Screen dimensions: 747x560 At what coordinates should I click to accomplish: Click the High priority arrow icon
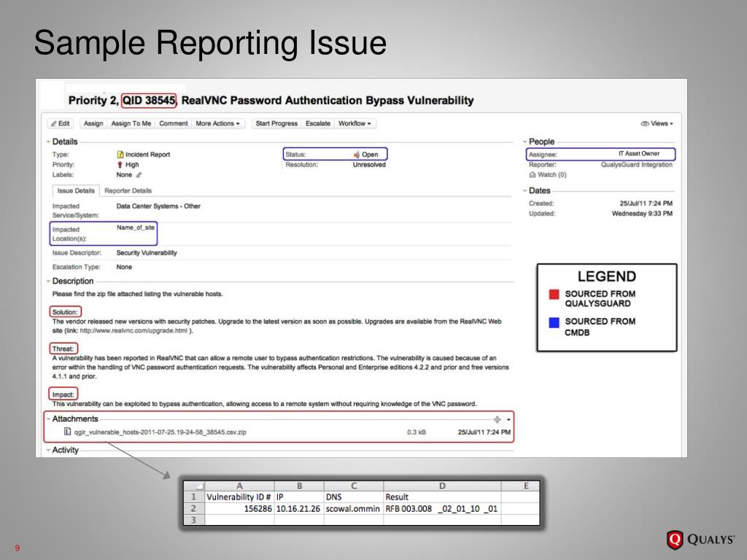[x=120, y=164]
